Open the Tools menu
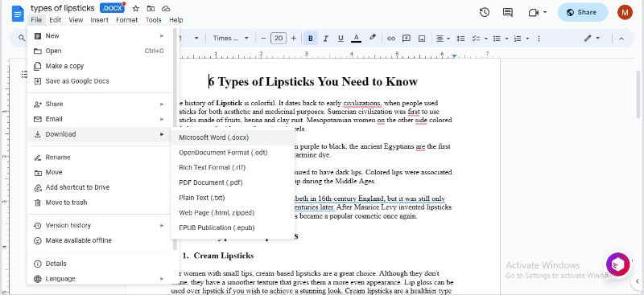The height and width of the screenshot is (295, 644). pos(154,20)
